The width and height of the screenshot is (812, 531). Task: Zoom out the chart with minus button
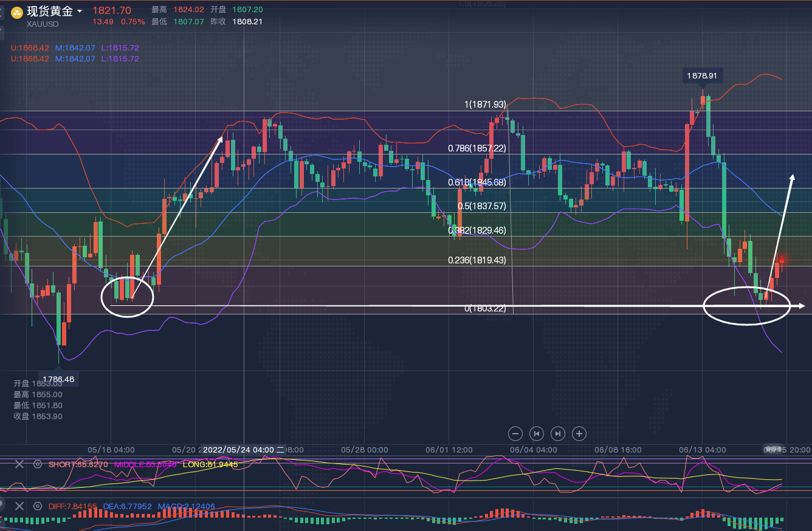515,434
